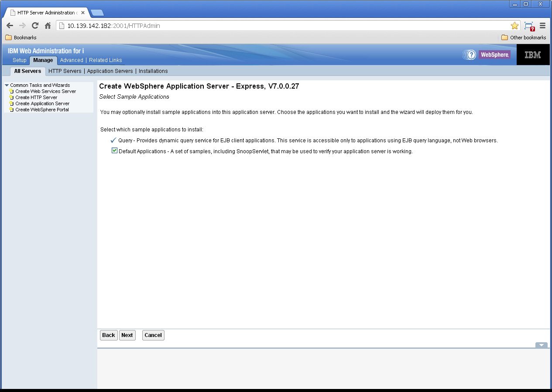Cancel the server creation wizard
552x392 pixels.
(x=153, y=335)
